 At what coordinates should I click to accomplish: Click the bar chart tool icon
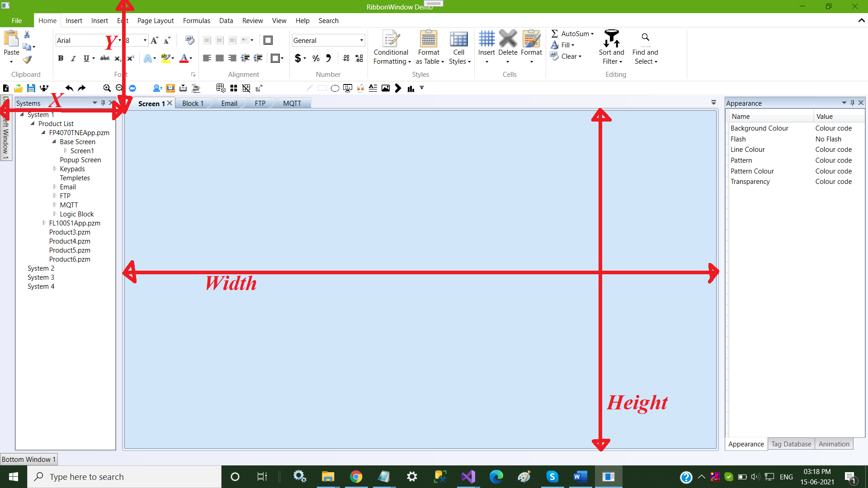click(410, 89)
